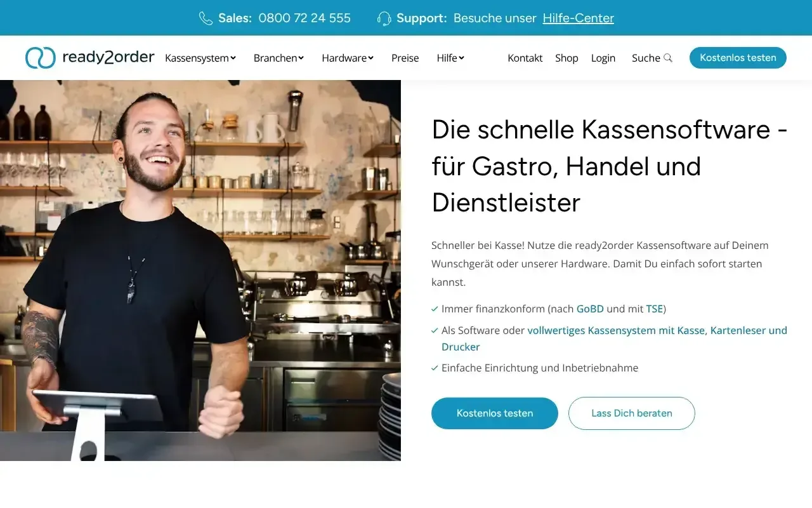This screenshot has width=812, height=508.
Task: Select Shop in the navigation bar
Action: 566,58
